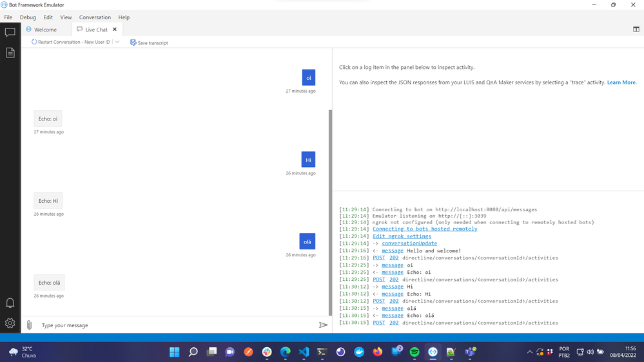Inspect the conversationUpdate log item
The height and width of the screenshot is (362, 644).
pyautogui.click(x=409, y=243)
